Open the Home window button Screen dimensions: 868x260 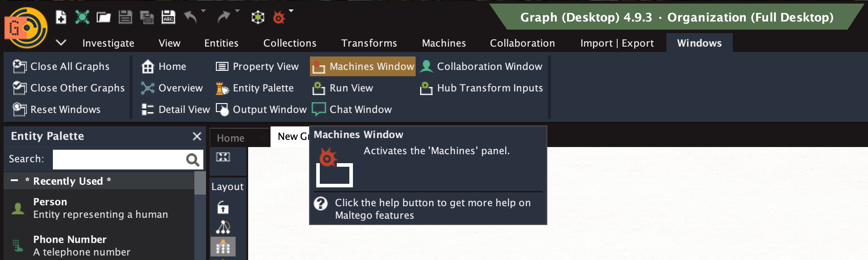click(163, 66)
